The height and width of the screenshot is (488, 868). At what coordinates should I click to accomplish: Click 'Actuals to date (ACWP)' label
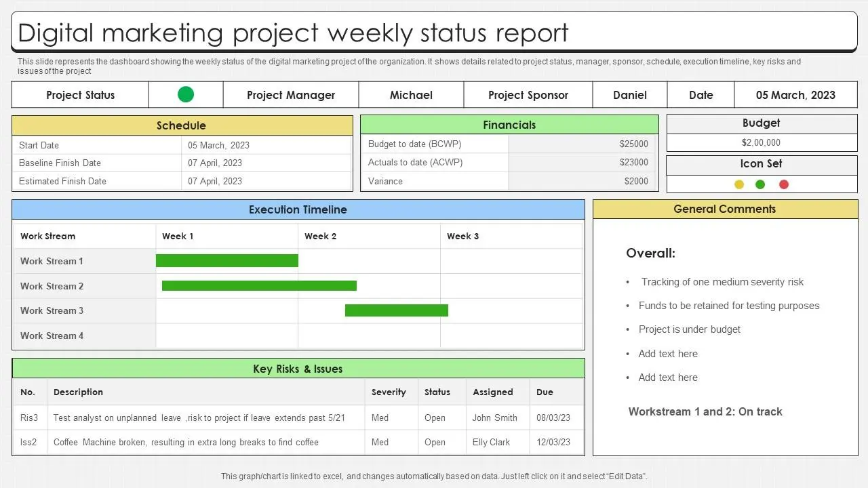416,162
